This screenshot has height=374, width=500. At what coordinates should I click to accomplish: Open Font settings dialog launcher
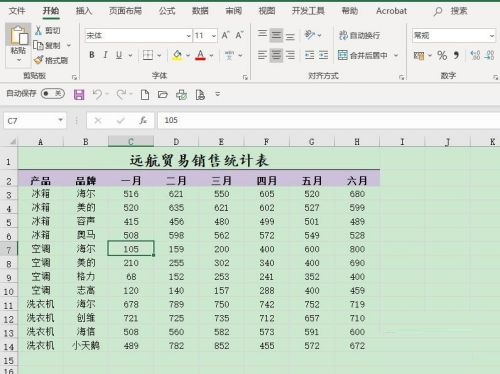click(x=245, y=77)
